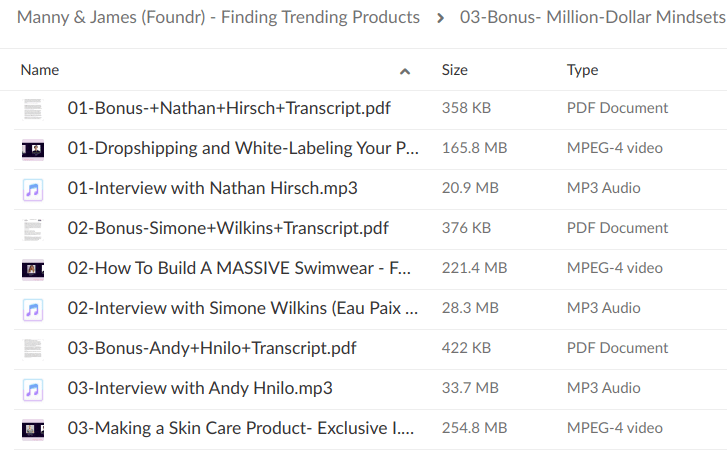Click the PDF icon for 02-Bonus-Simone+Wilkins+Transcript.pdf
The image size is (727, 452).
tap(33, 228)
